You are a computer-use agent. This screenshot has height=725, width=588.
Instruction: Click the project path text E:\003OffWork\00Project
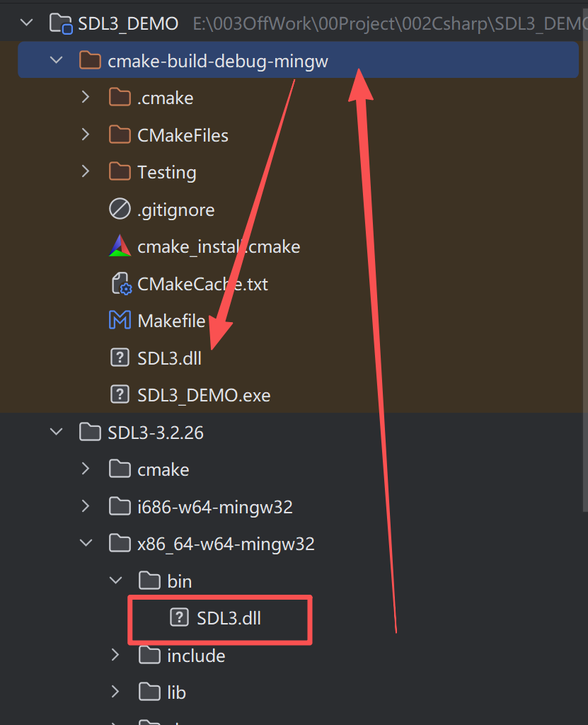pyautogui.click(x=295, y=23)
